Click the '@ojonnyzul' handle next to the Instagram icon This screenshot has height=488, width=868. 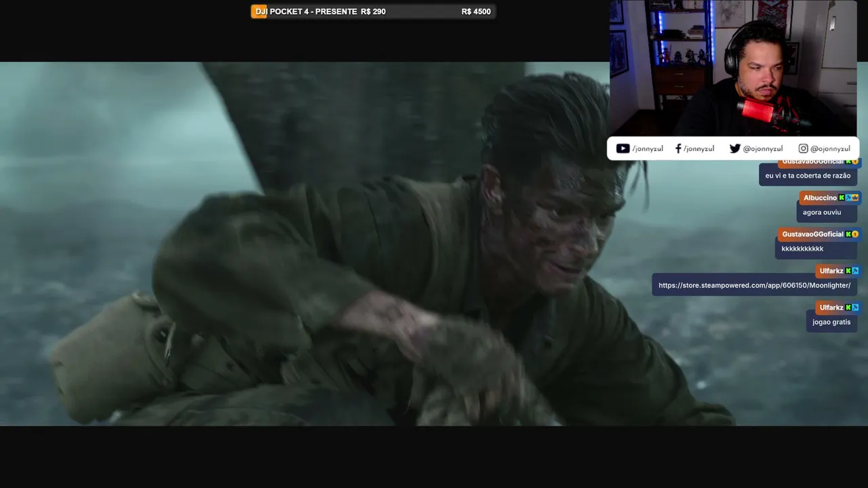(x=830, y=149)
